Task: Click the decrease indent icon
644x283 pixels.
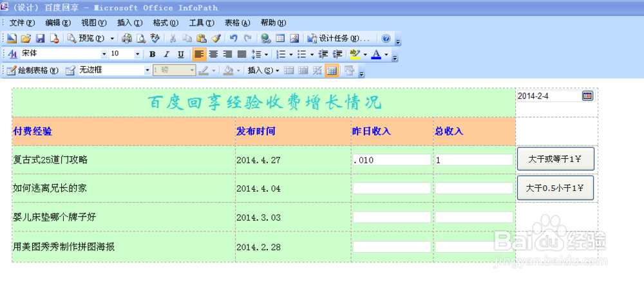Action: pos(324,54)
